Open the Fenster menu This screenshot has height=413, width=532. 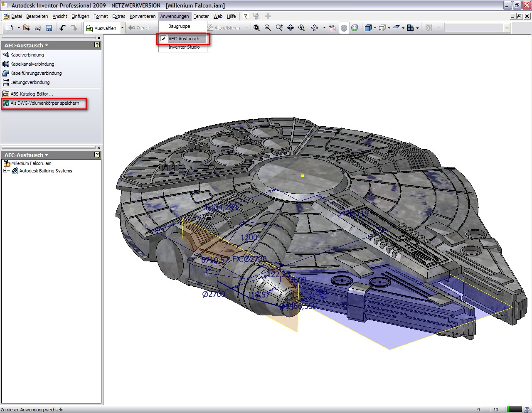point(201,16)
